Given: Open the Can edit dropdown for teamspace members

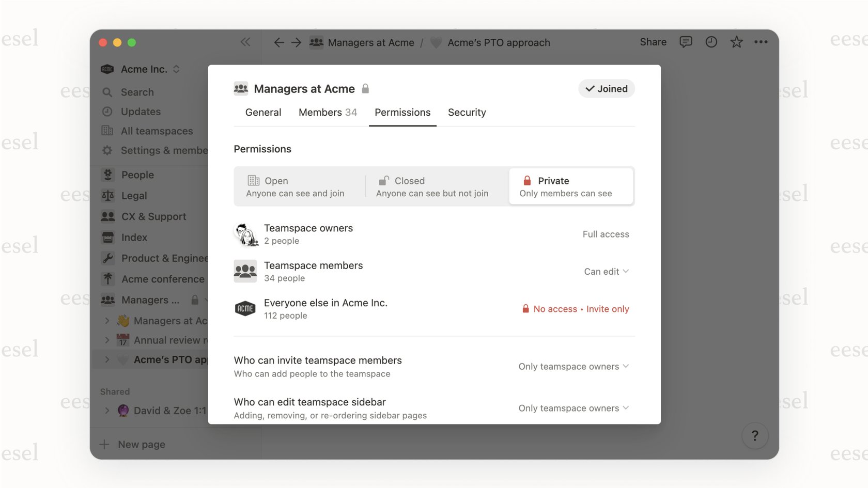Looking at the screenshot, I should tap(606, 271).
